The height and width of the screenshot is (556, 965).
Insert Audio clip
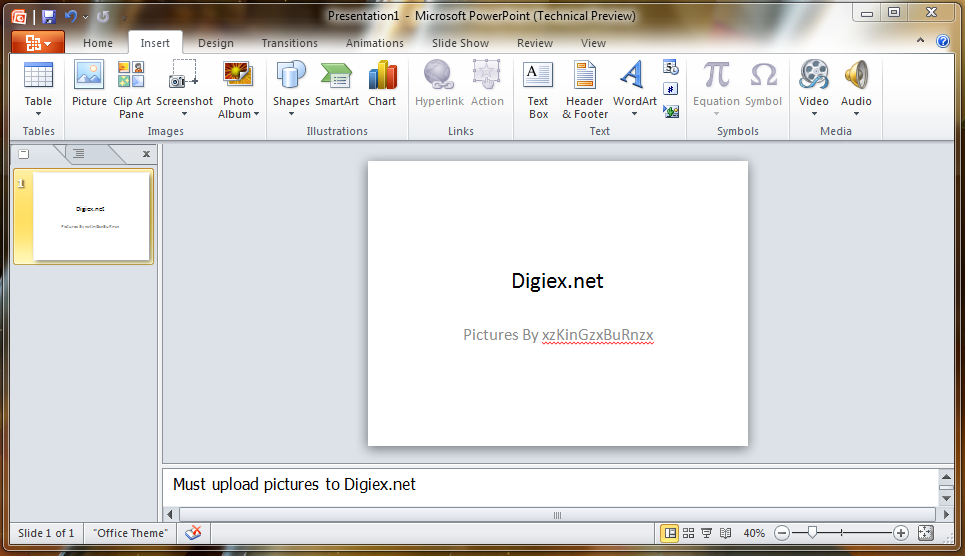coord(856,83)
